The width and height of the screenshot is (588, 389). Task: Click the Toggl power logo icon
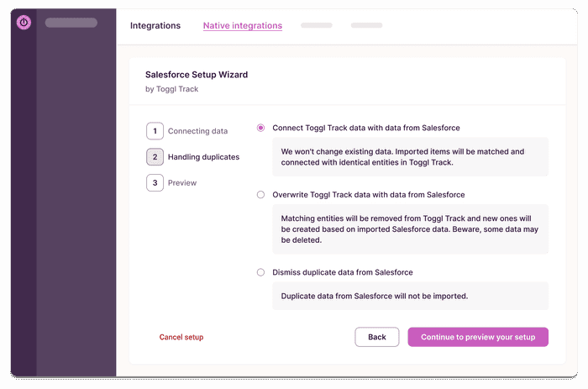click(x=24, y=23)
